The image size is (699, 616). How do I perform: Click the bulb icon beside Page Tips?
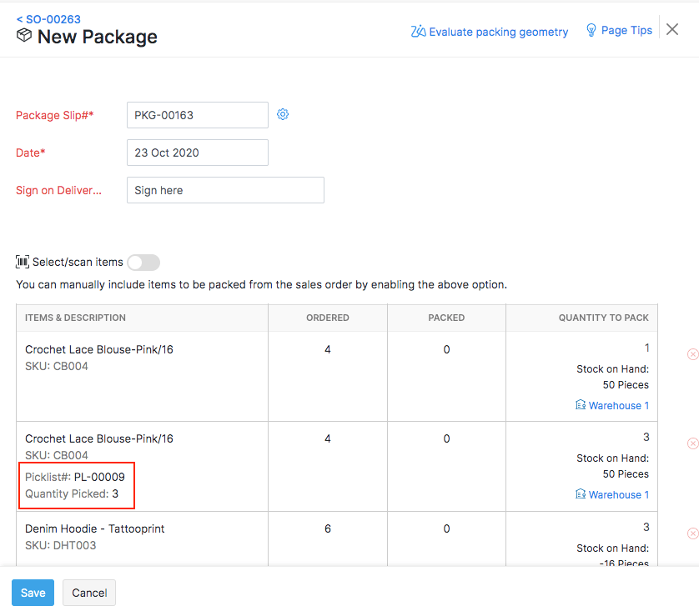[592, 30]
